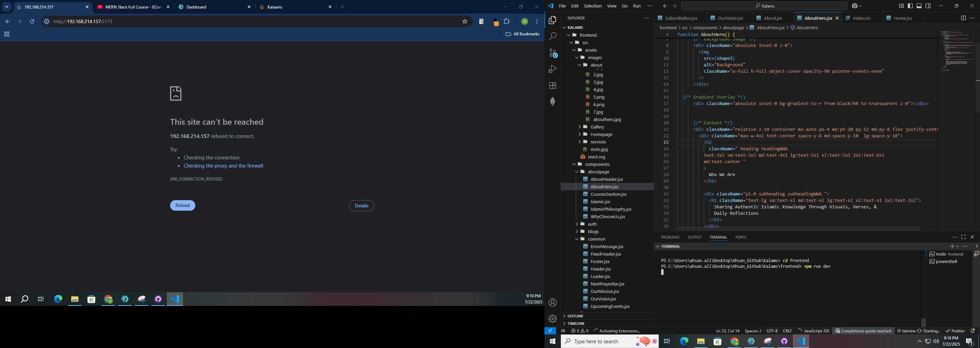The width and height of the screenshot is (980, 348).
Task: Open the new terminal profile dropdown arrow
Action: pyautogui.click(x=958, y=247)
